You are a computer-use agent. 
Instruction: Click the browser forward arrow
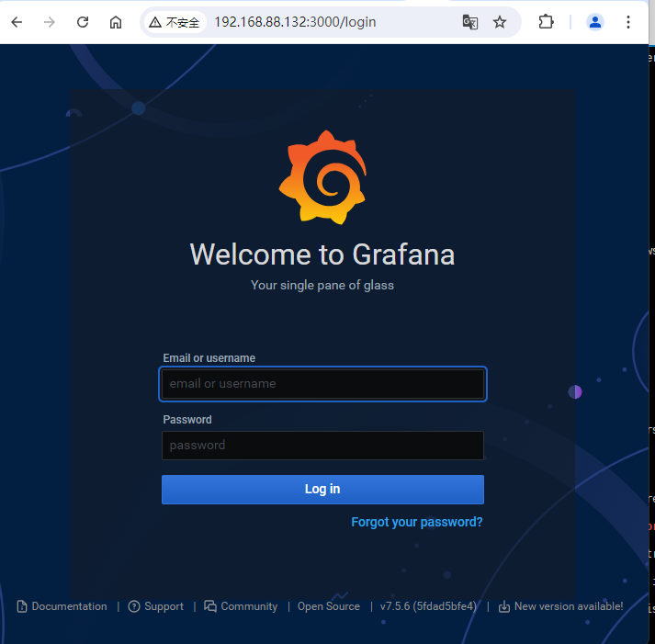(50, 22)
